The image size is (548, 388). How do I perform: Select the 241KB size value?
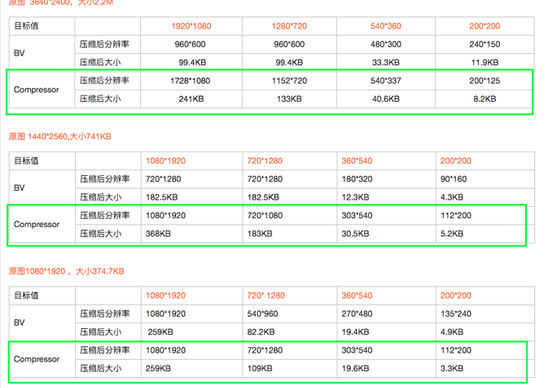coord(191,99)
